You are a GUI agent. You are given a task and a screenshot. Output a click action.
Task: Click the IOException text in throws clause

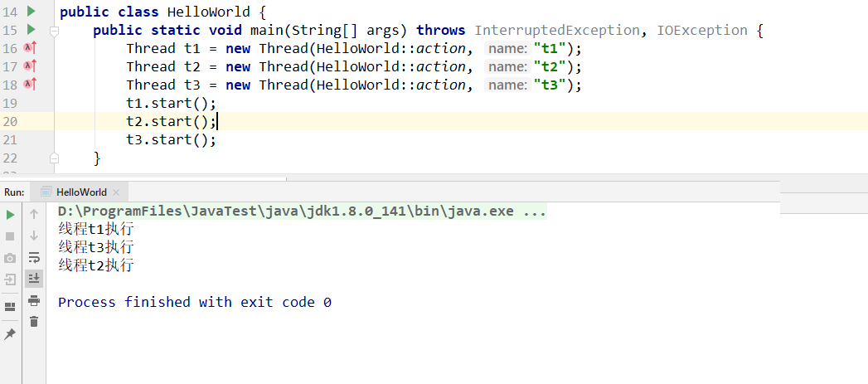coord(702,30)
